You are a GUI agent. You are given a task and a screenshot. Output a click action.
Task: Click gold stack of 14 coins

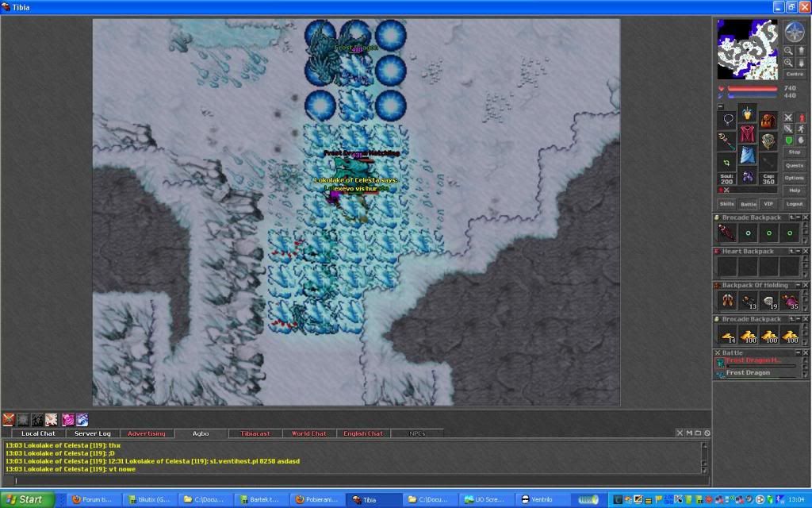[726, 335]
